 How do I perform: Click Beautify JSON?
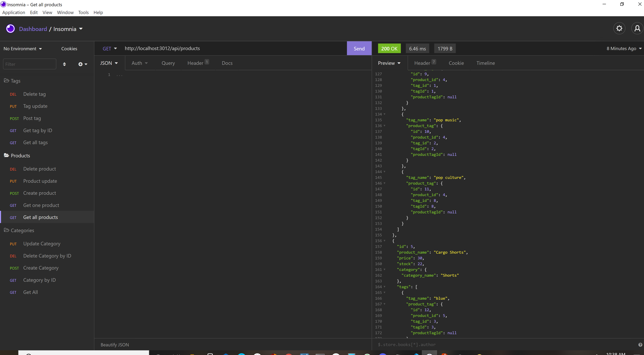tap(115, 345)
